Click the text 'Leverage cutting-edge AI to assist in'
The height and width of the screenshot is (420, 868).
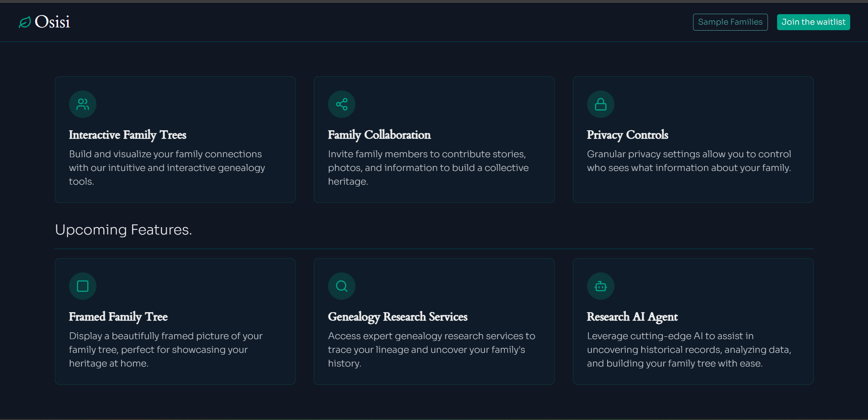670,336
